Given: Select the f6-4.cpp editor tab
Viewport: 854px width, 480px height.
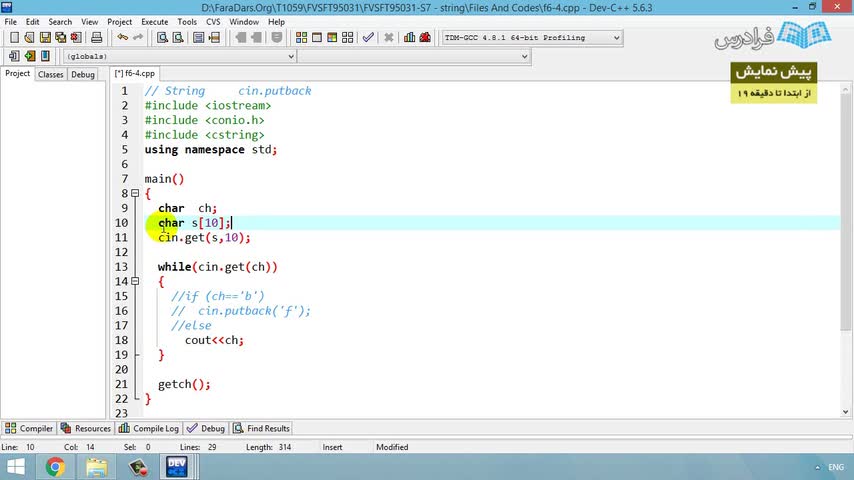Looking at the screenshot, I should coord(135,73).
